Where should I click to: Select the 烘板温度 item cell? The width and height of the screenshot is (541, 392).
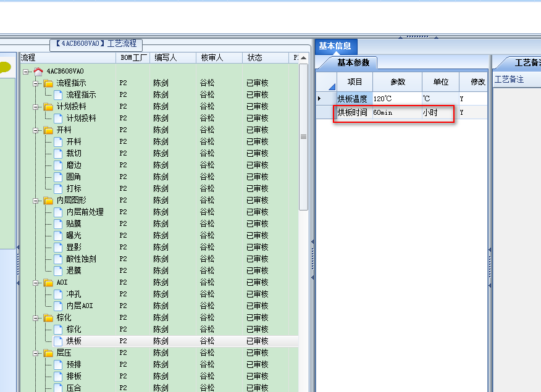354,99
